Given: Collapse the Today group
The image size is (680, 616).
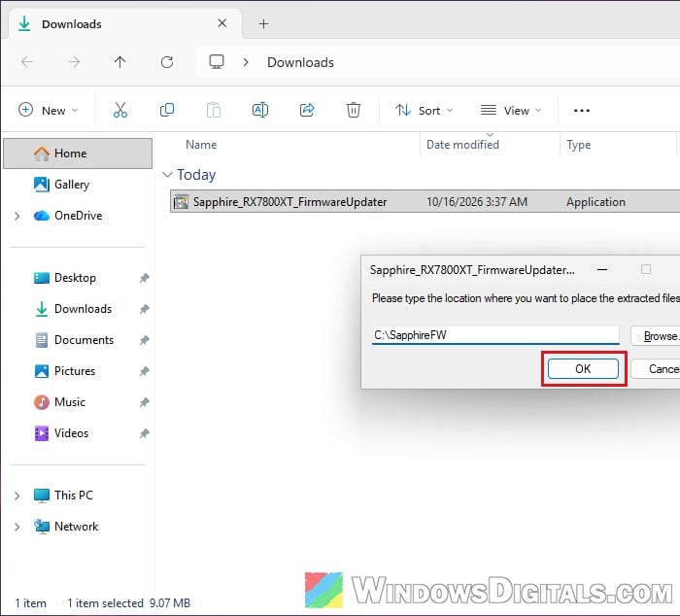Looking at the screenshot, I should click(167, 174).
